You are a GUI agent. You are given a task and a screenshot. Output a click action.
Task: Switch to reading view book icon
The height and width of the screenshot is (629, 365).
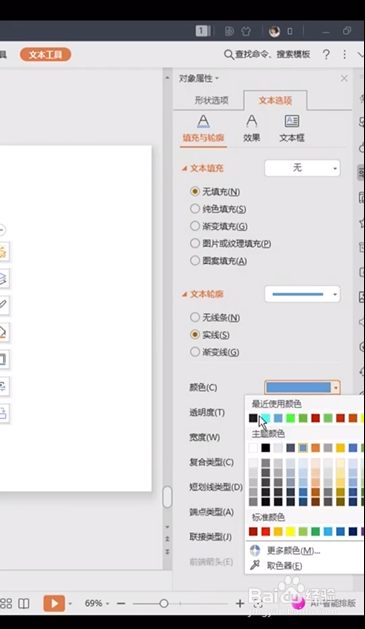[24, 603]
